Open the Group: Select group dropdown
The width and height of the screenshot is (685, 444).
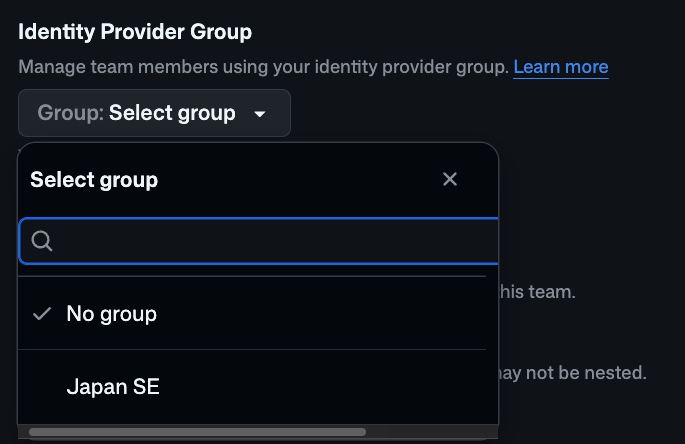point(154,113)
